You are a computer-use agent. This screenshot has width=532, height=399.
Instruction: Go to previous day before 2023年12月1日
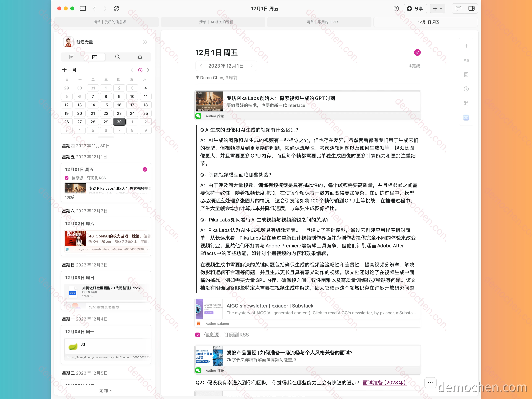201,66
